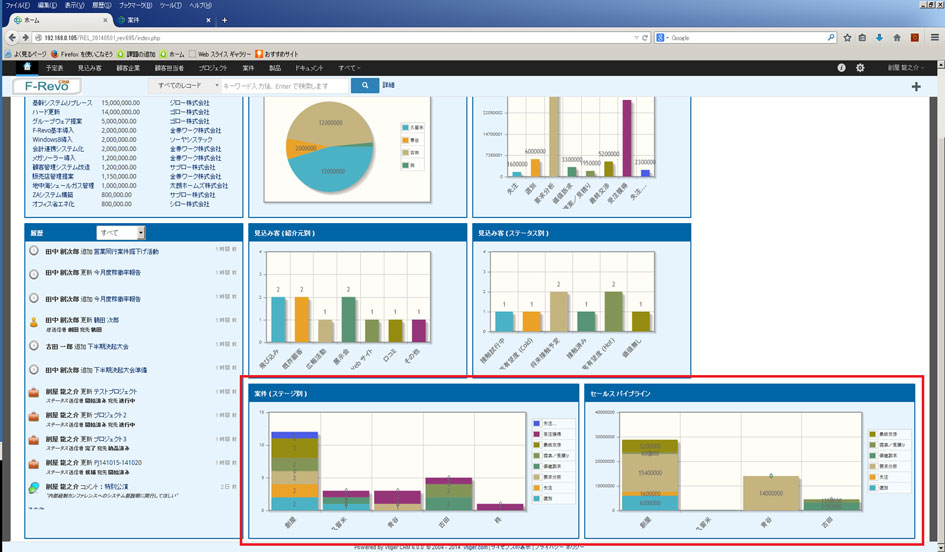945x552 pixels.
Task: Click the browser URL address field
Action: [x=338, y=37]
